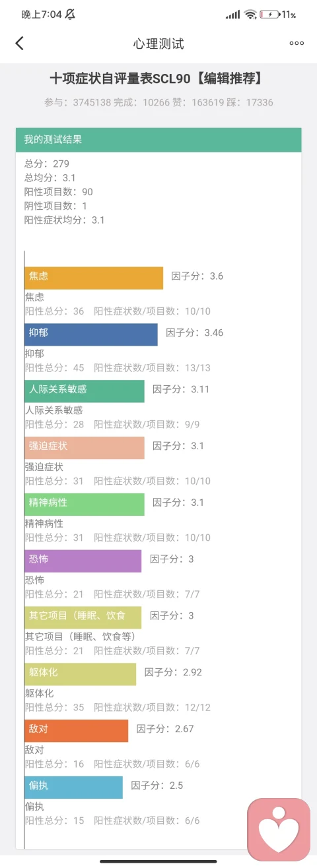Tap the yellow 其它项目 bar
The image size is (317, 868).
(x=83, y=617)
